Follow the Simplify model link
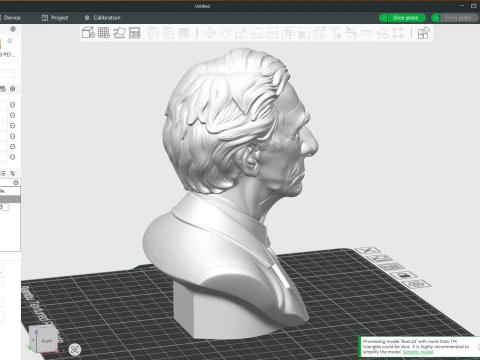This screenshot has width=480, height=360. coord(418,352)
